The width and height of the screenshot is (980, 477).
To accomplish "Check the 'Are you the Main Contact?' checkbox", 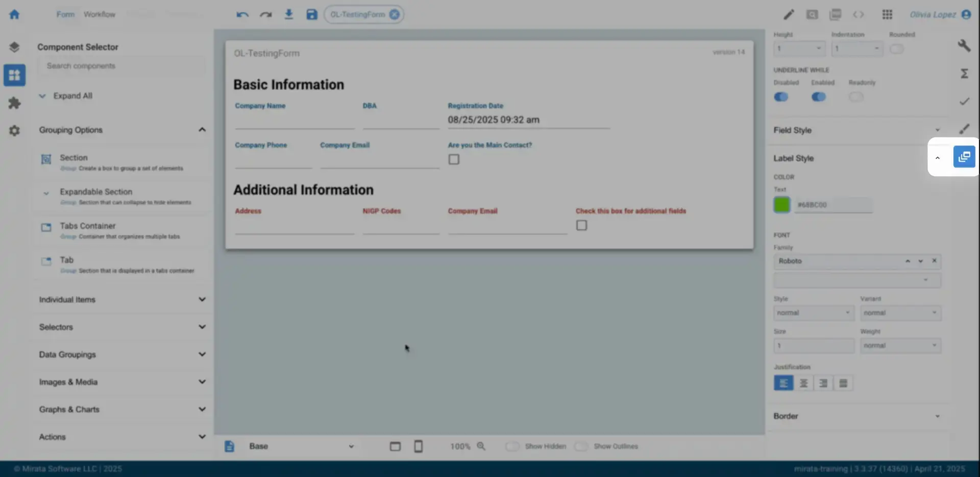I will click(x=454, y=159).
